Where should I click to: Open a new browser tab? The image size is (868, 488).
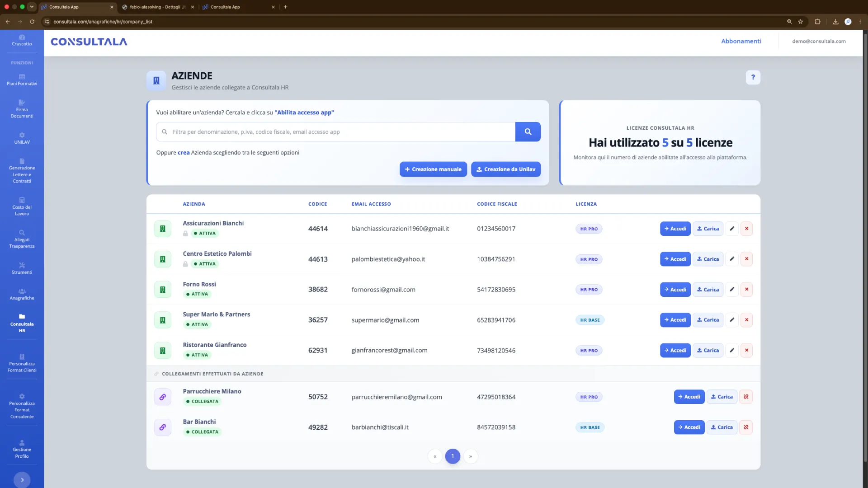click(285, 7)
